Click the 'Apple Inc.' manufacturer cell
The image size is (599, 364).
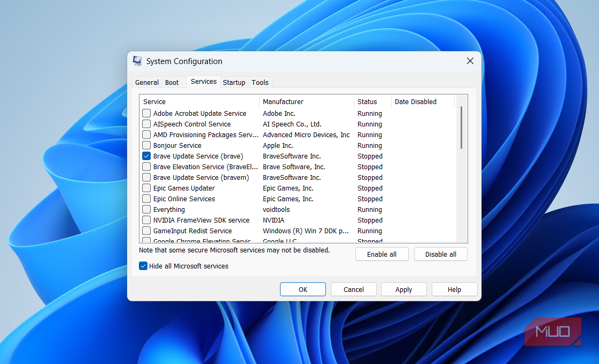tap(278, 145)
